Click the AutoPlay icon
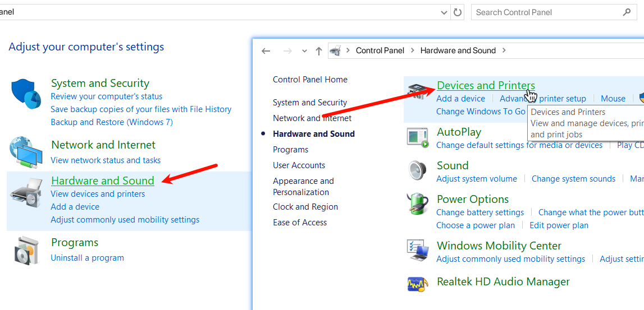Viewport: 644px width, 310px height. 418,137
